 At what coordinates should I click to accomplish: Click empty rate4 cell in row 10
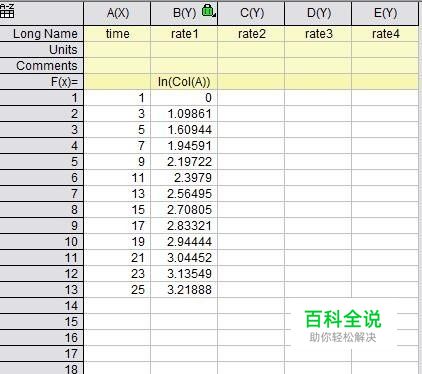click(x=385, y=242)
